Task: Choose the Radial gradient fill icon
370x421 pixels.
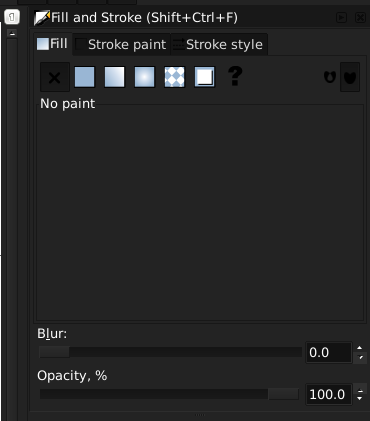Action: click(x=144, y=77)
